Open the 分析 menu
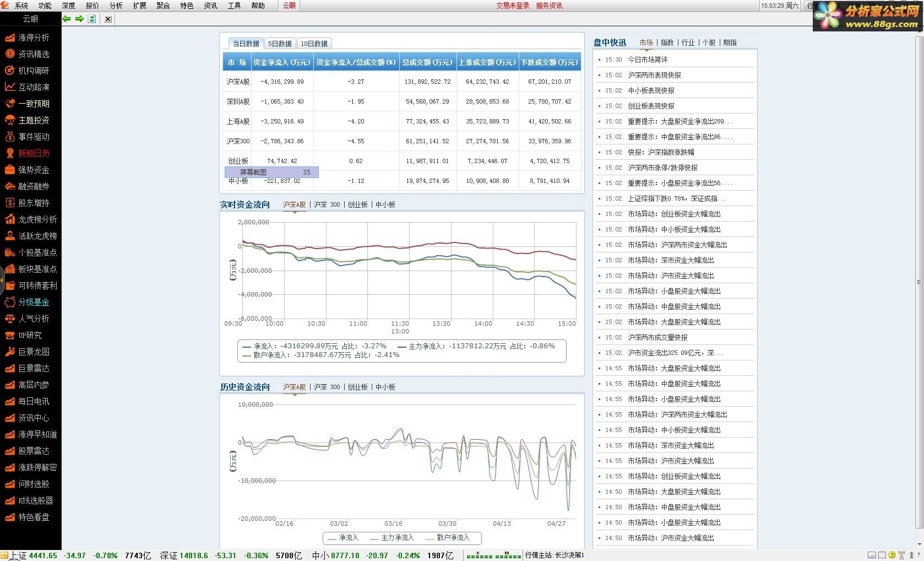Image resolution: width=924 pixels, height=561 pixels. [x=116, y=6]
